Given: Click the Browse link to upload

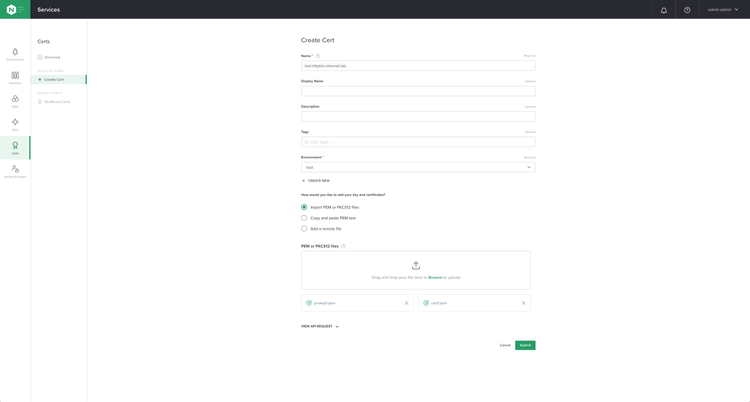Looking at the screenshot, I should pos(435,278).
